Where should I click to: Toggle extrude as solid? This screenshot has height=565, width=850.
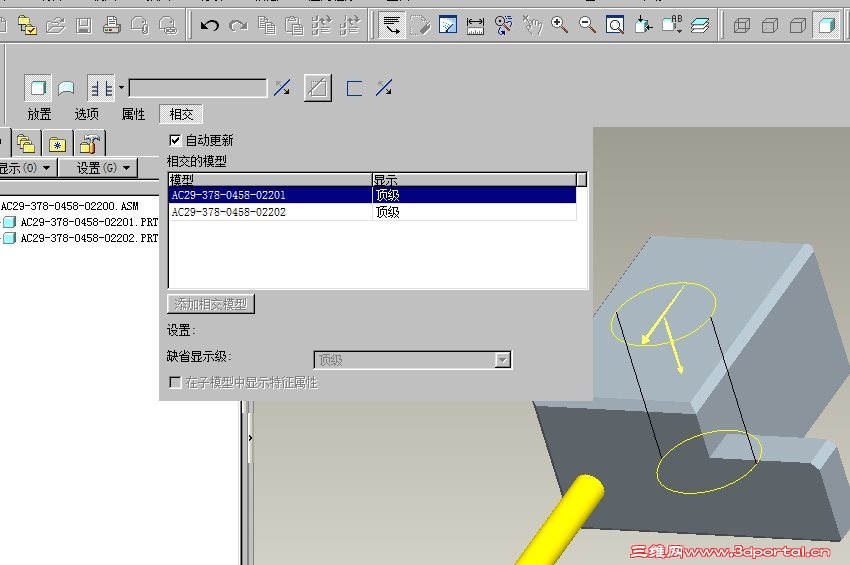point(38,88)
